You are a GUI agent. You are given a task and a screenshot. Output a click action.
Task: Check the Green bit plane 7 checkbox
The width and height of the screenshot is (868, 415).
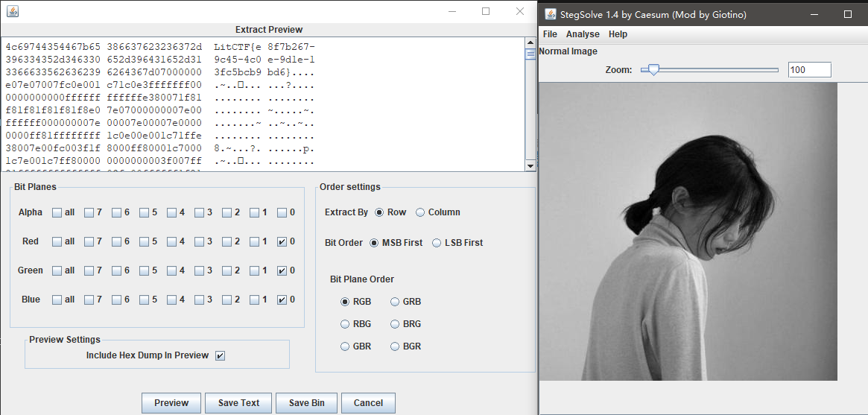(x=89, y=271)
